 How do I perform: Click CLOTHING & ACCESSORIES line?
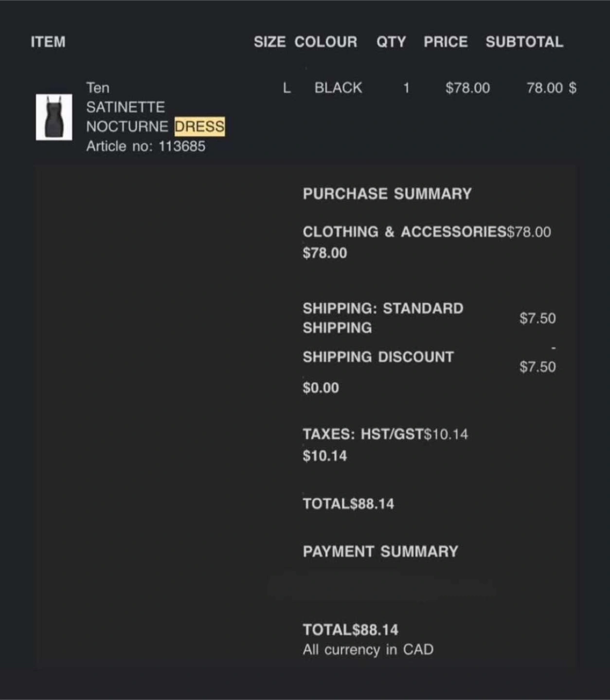click(427, 232)
